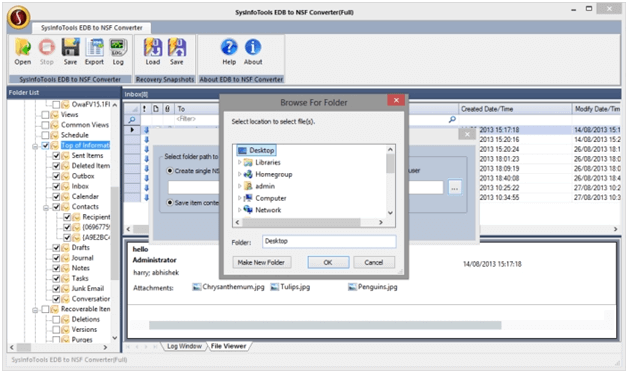Screen dimensions: 628x373
Task: Collapse the Recoverable Items node
Action: click(35, 309)
